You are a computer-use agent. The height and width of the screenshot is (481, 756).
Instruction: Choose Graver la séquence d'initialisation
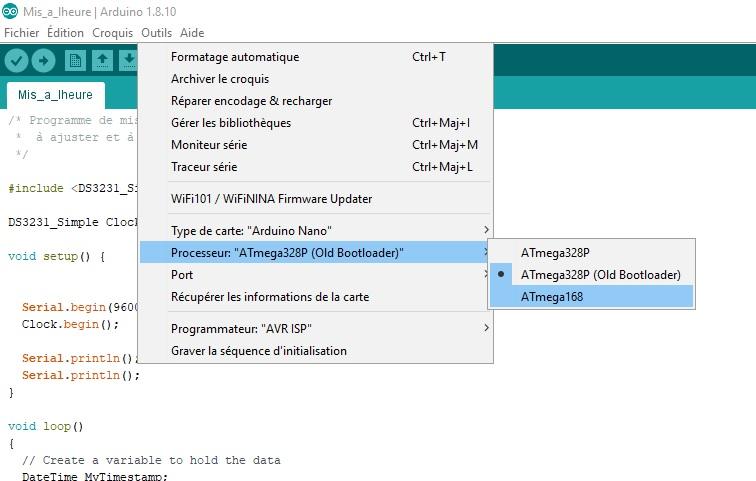pyautogui.click(x=316, y=351)
